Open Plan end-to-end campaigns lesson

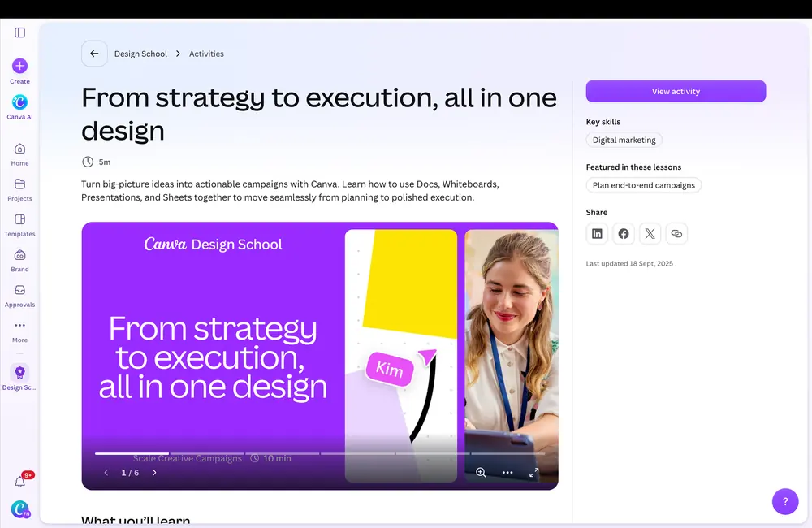tap(644, 185)
